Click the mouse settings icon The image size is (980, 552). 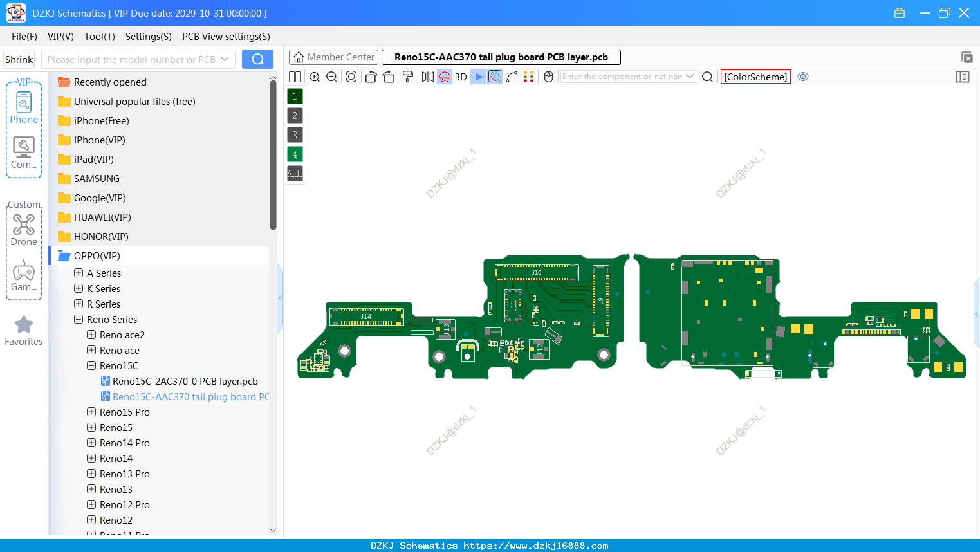coord(549,77)
